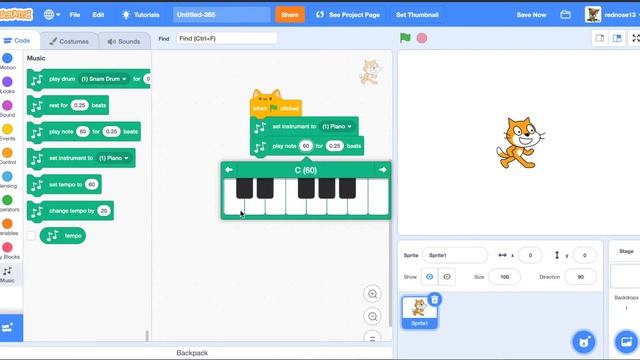Select the Sound block category
Screen dimensions: 640x360
[8, 109]
